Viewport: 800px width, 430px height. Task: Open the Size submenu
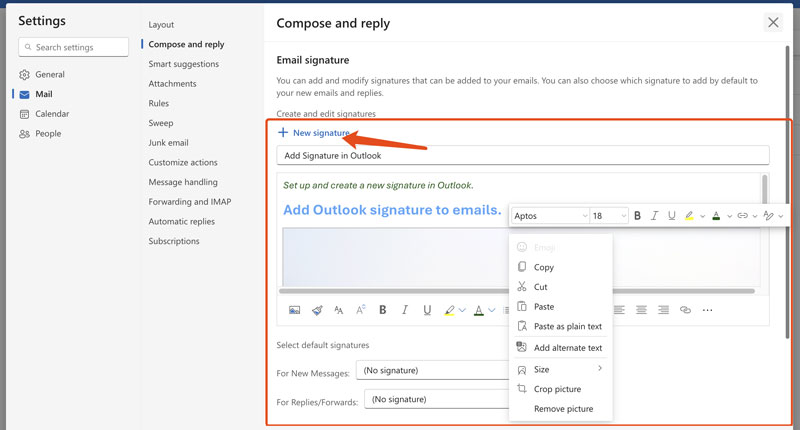tap(561, 369)
